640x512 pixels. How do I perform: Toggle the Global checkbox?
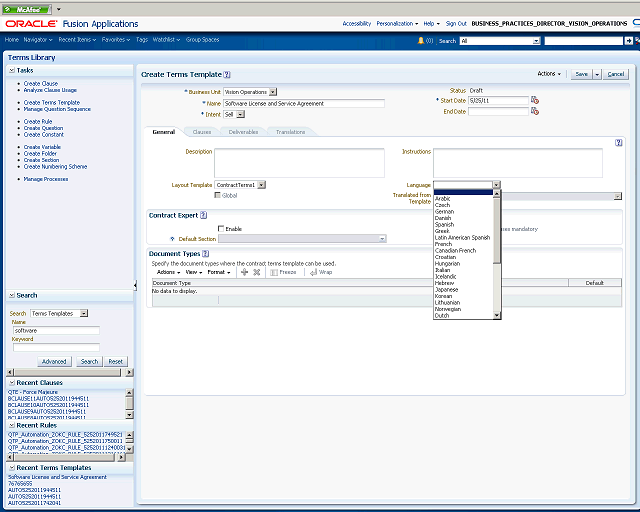pos(218,195)
